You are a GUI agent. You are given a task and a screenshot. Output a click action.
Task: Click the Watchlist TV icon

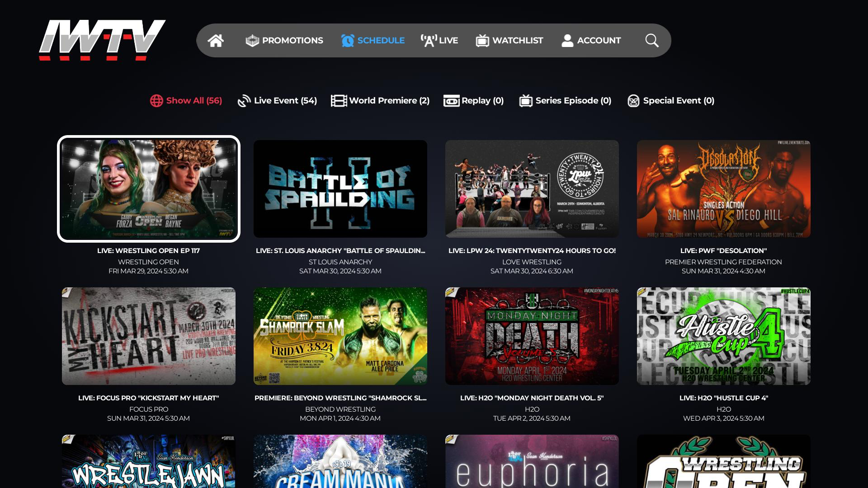[x=482, y=41]
